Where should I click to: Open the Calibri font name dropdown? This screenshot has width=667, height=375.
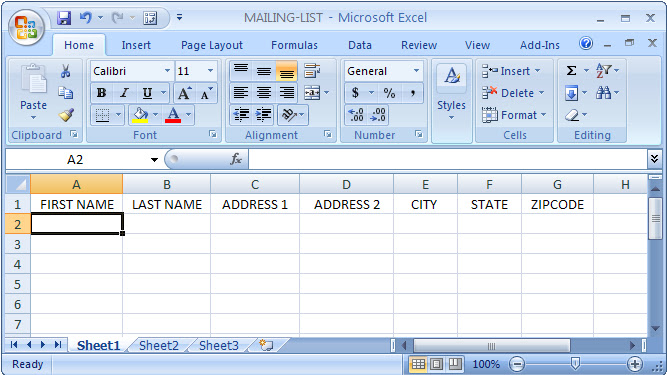pos(167,71)
